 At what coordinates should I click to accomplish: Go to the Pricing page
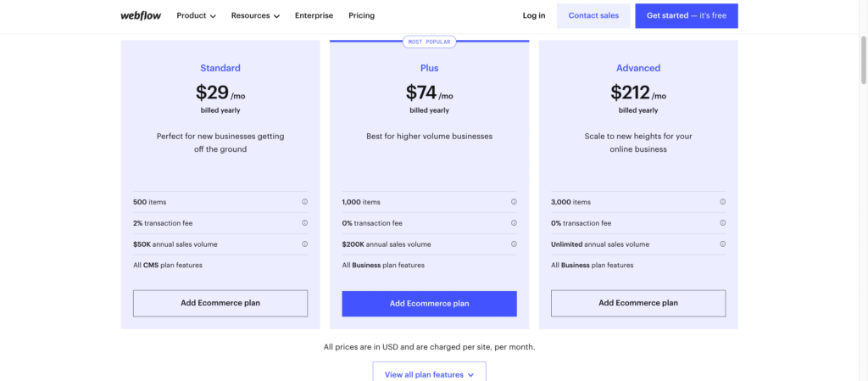[361, 15]
